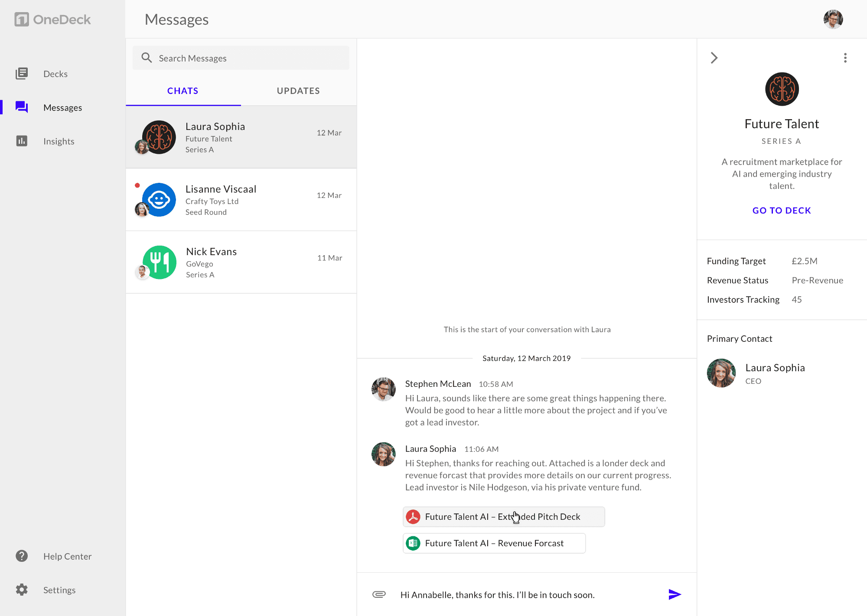Viewport: 867px width, 616px height.
Task: Open the Insights chart icon
Action: pos(22,141)
